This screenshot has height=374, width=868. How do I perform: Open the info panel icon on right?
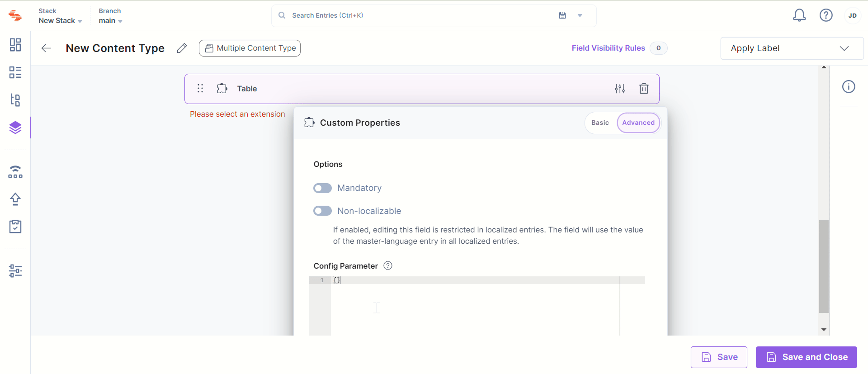[849, 87]
